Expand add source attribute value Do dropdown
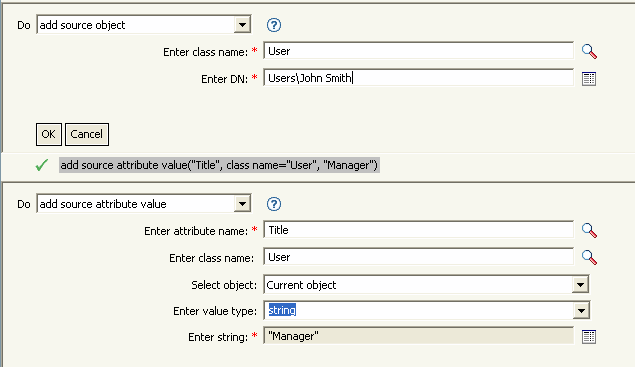This screenshot has height=367, width=635. (x=242, y=204)
